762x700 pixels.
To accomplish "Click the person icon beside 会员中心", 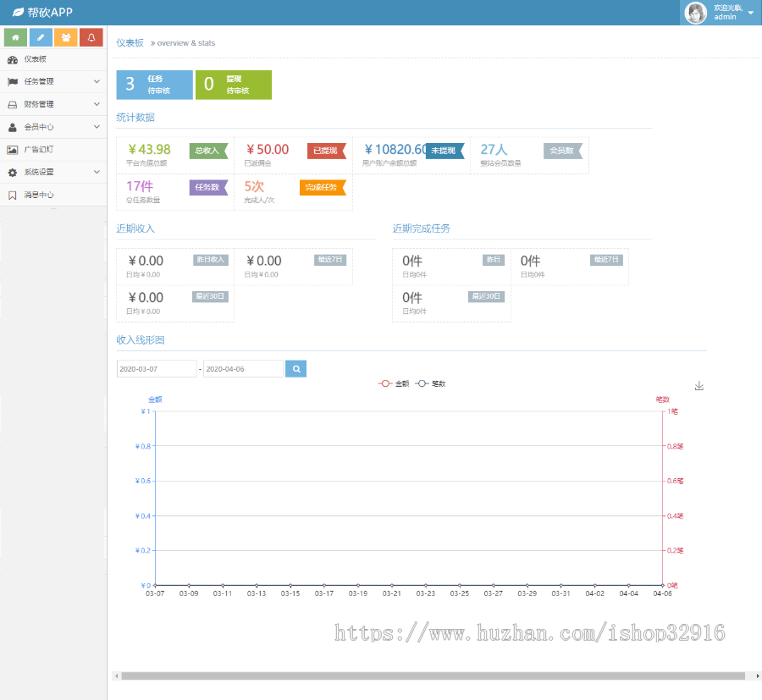I will [13, 127].
